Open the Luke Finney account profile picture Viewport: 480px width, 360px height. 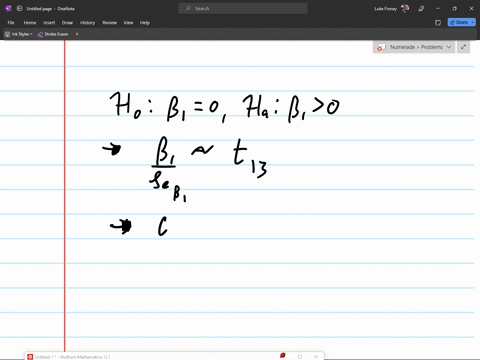pyautogui.click(x=405, y=9)
